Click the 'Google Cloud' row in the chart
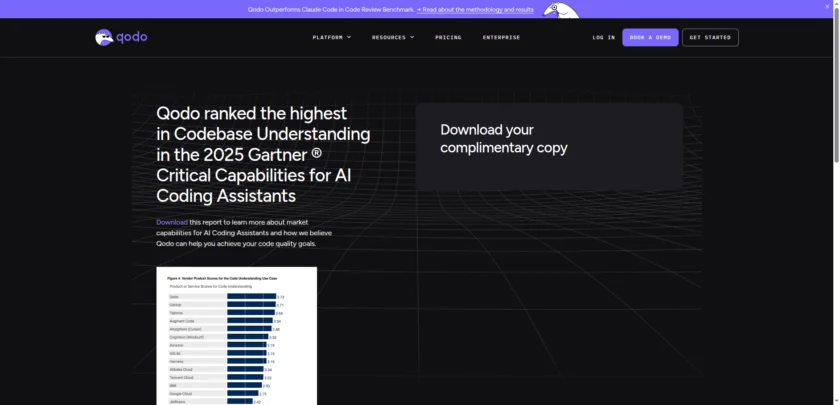The height and width of the screenshot is (405, 840). [x=218, y=394]
